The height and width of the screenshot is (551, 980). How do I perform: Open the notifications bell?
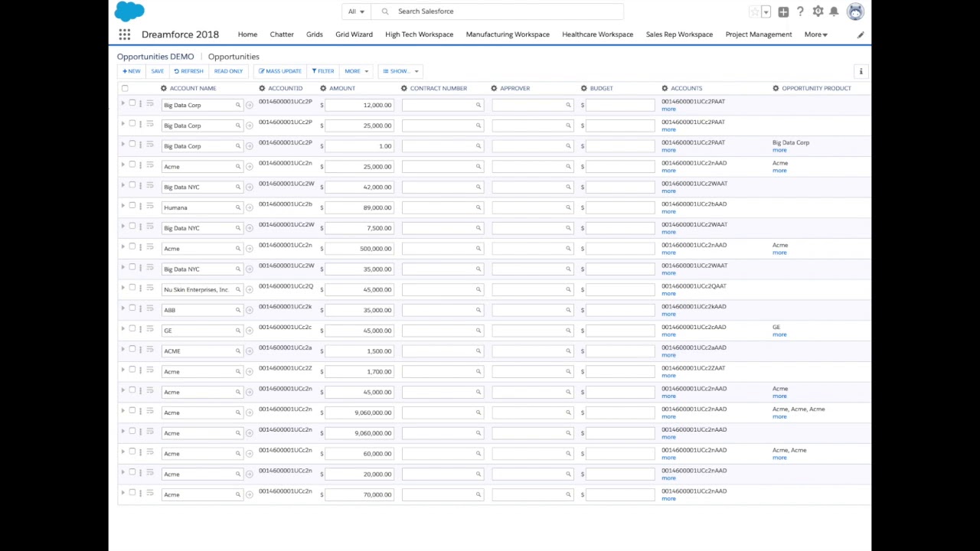pyautogui.click(x=834, y=11)
